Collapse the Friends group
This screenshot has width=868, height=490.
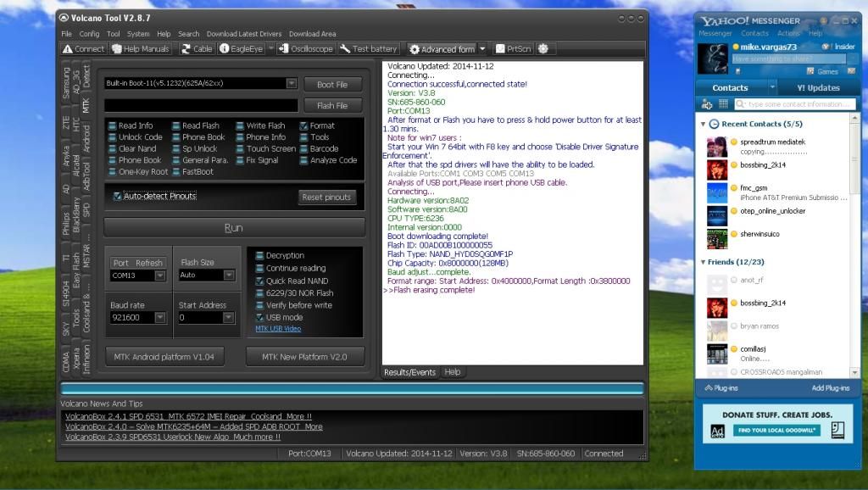(703, 262)
